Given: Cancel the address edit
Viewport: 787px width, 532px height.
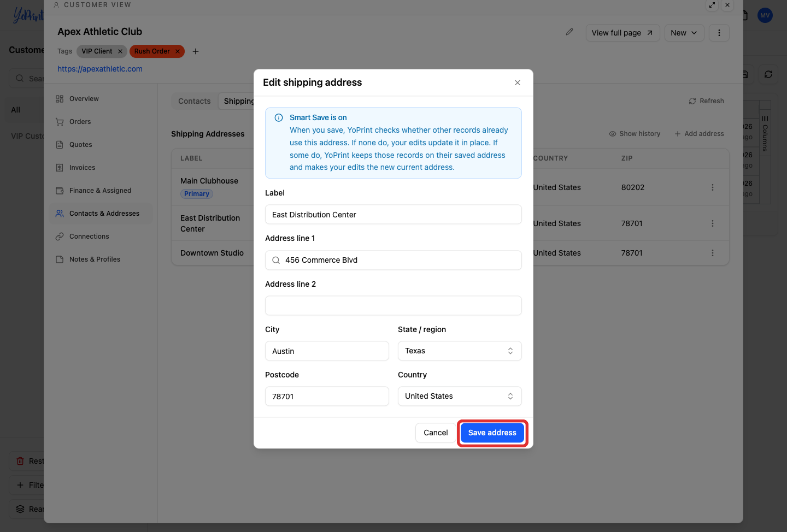Looking at the screenshot, I should pyautogui.click(x=436, y=433).
